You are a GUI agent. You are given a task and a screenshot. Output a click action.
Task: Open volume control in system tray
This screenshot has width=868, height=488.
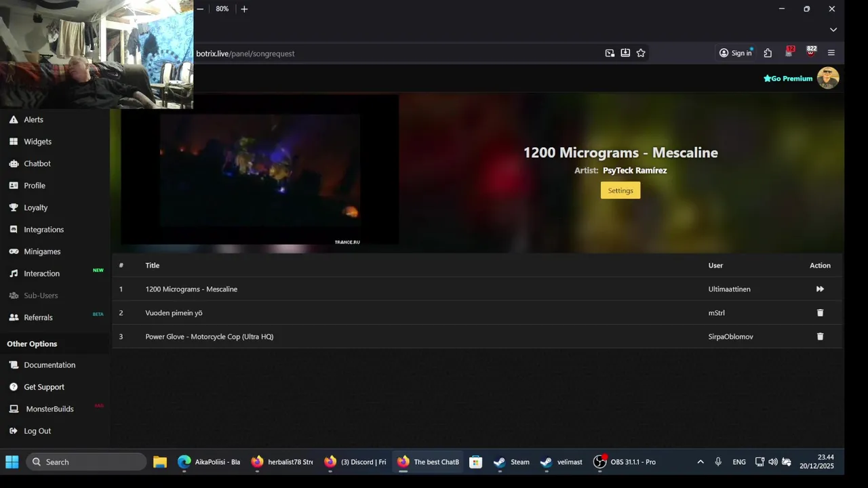pos(773,462)
